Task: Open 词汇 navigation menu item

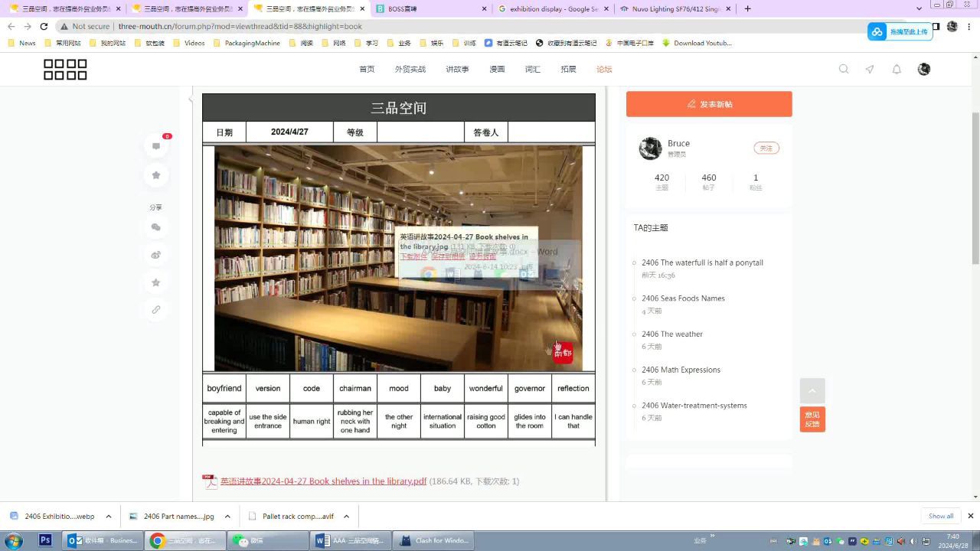Action: tap(533, 69)
